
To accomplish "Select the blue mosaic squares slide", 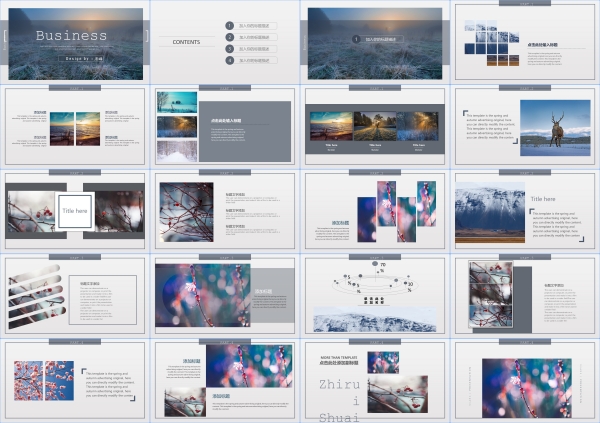I will click(525, 42).
